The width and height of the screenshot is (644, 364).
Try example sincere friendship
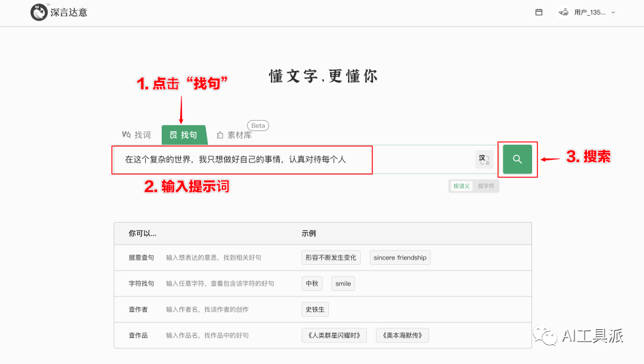click(400, 257)
